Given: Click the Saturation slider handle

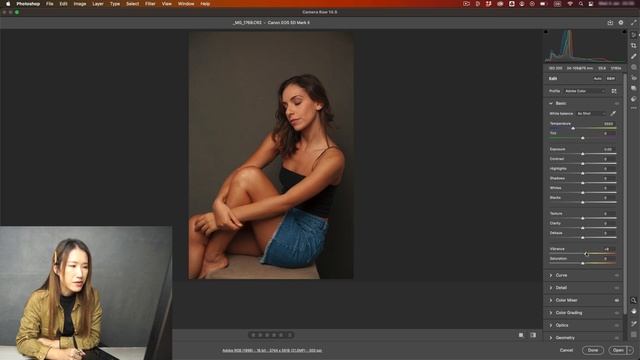Looking at the screenshot, I should pyautogui.click(x=582, y=263).
